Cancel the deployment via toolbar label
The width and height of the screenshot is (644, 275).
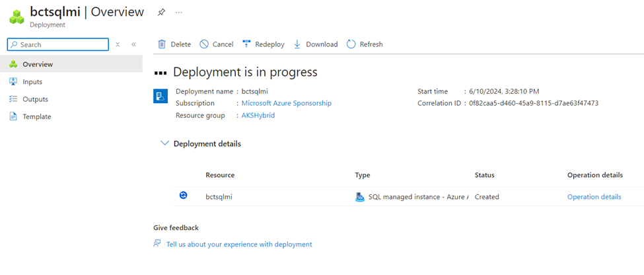click(223, 44)
